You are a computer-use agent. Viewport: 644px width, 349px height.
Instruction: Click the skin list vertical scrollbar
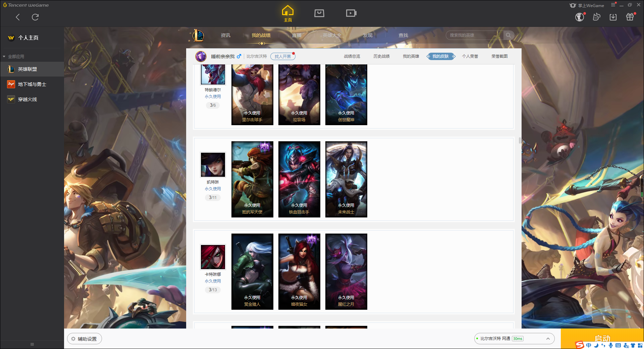tap(520, 140)
